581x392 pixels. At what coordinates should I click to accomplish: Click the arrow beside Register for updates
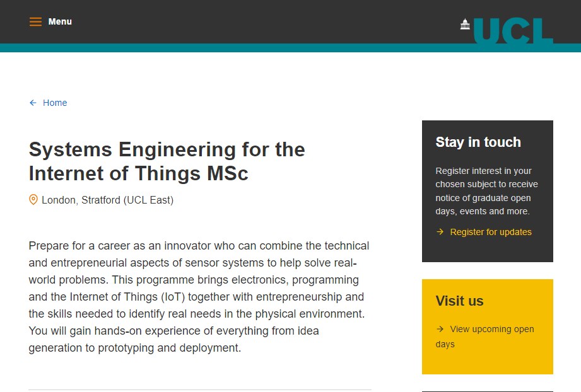440,231
